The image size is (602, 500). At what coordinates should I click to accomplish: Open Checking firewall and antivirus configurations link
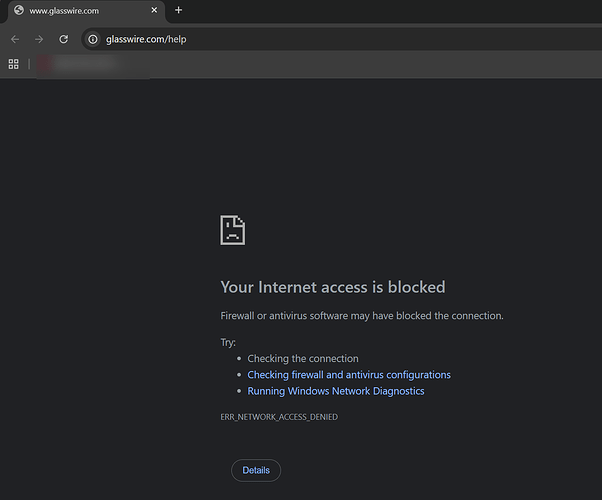point(349,375)
